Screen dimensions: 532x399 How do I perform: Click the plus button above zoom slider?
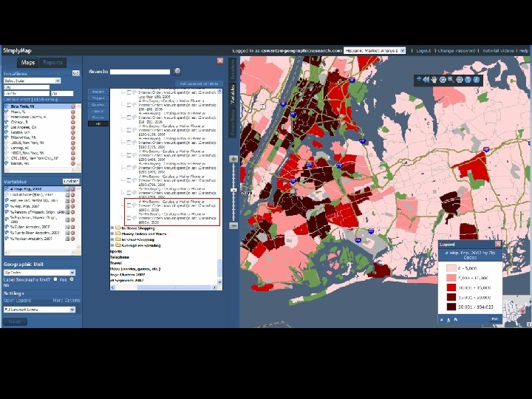[233, 159]
